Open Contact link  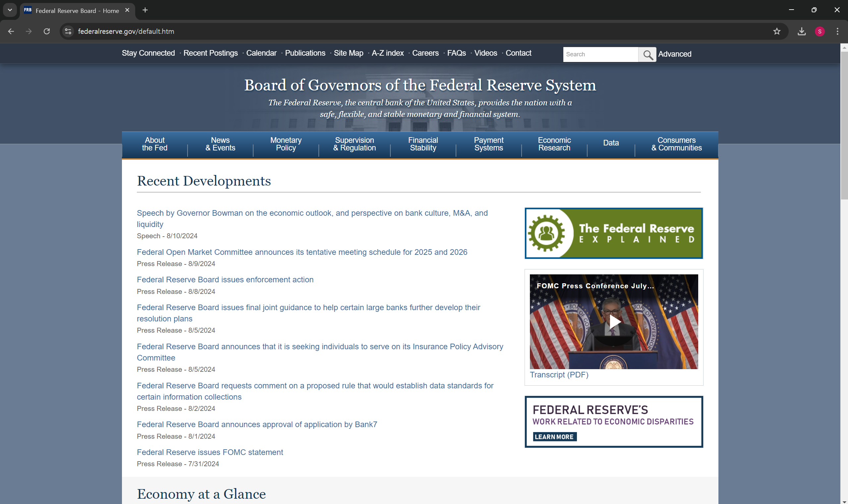coord(518,53)
